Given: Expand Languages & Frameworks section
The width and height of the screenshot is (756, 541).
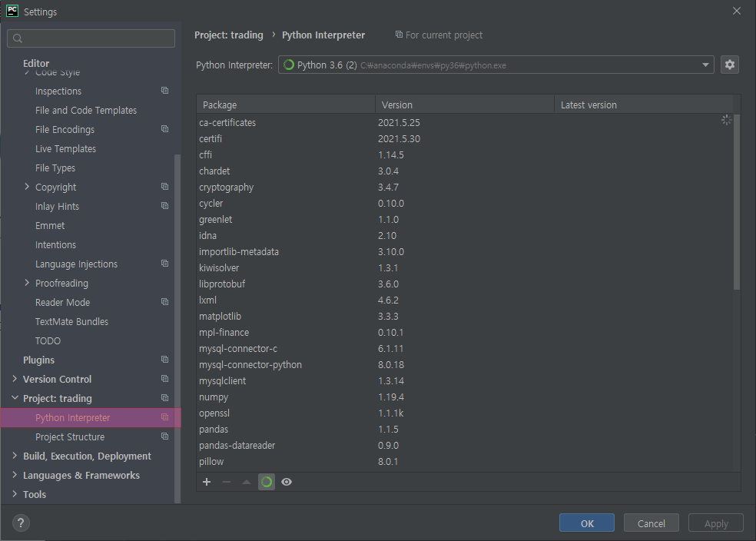Looking at the screenshot, I should [15, 475].
